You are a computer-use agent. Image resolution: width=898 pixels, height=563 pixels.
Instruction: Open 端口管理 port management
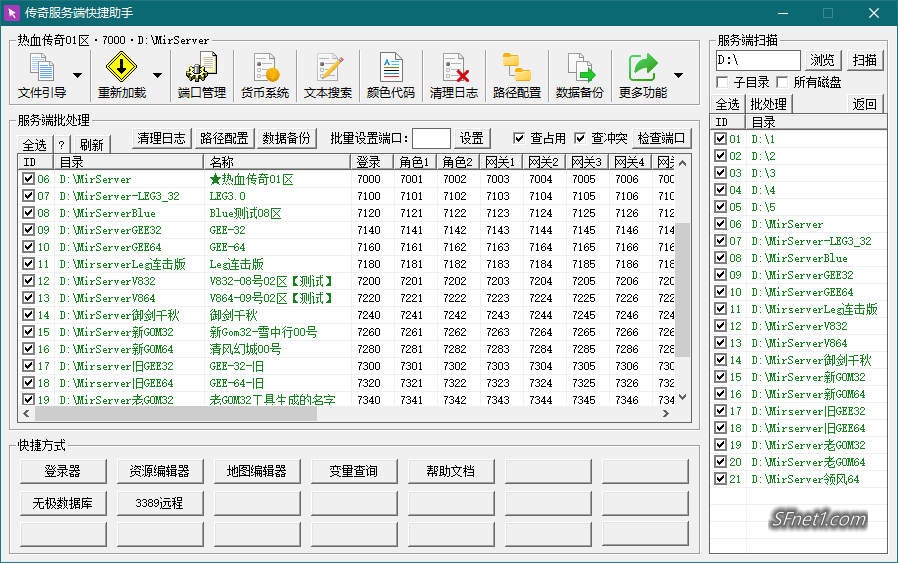tap(202, 75)
